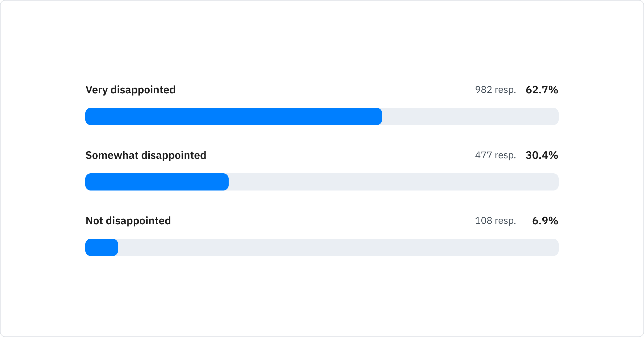Click the 477 resp. count

pyautogui.click(x=495, y=155)
